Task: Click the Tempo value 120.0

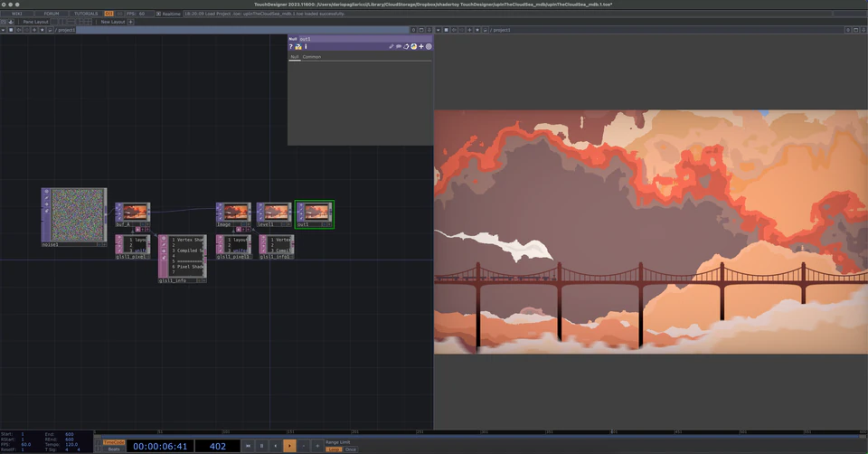Action: pos(70,444)
